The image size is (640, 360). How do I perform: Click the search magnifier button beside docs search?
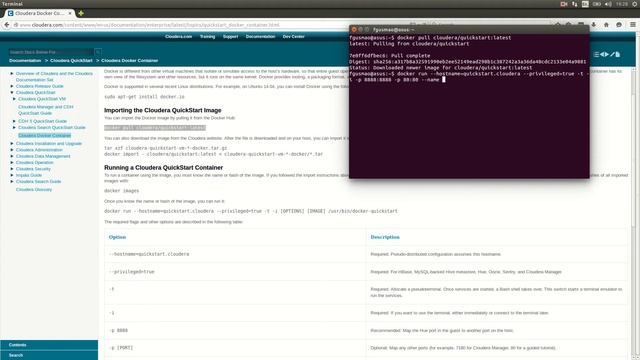[98, 52]
